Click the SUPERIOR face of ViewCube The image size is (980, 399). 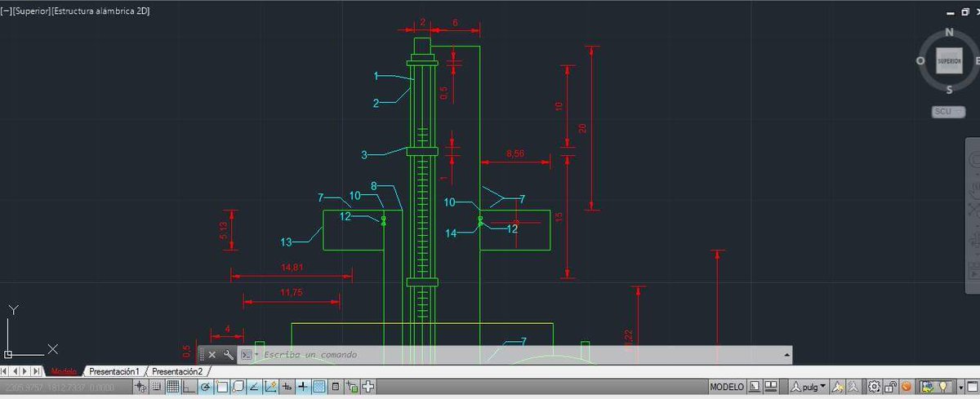point(949,62)
